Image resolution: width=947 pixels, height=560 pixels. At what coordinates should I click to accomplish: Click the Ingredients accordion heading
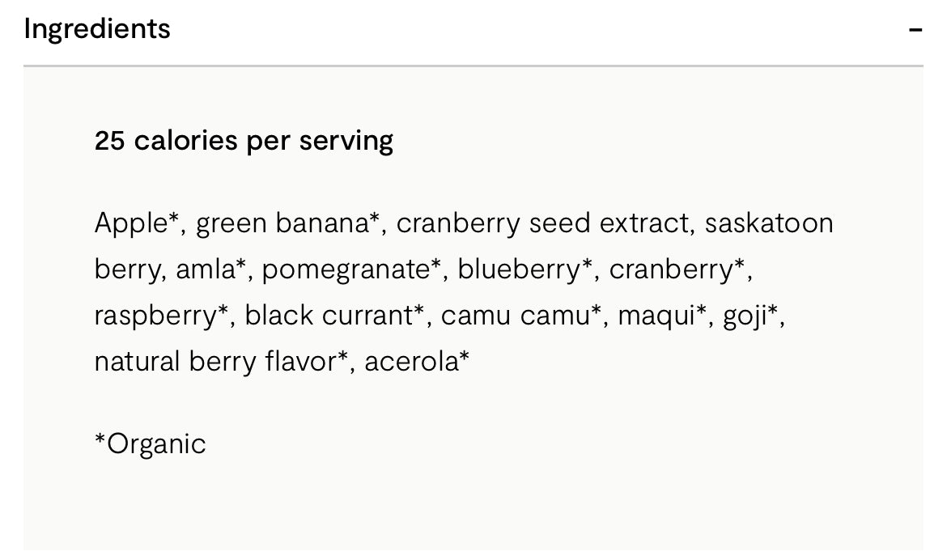coord(97,29)
